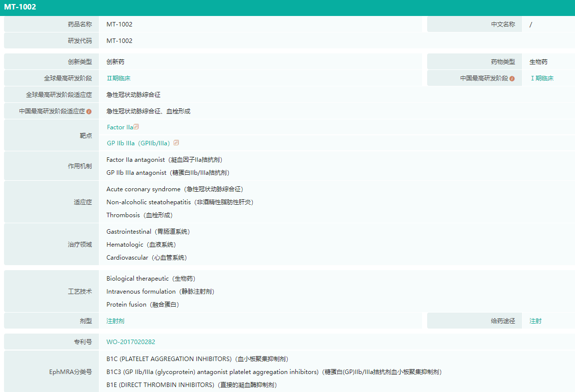Open patent number WO-2017020282
The width and height of the screenshot is (575, 392).
click(x=131, y=342)
